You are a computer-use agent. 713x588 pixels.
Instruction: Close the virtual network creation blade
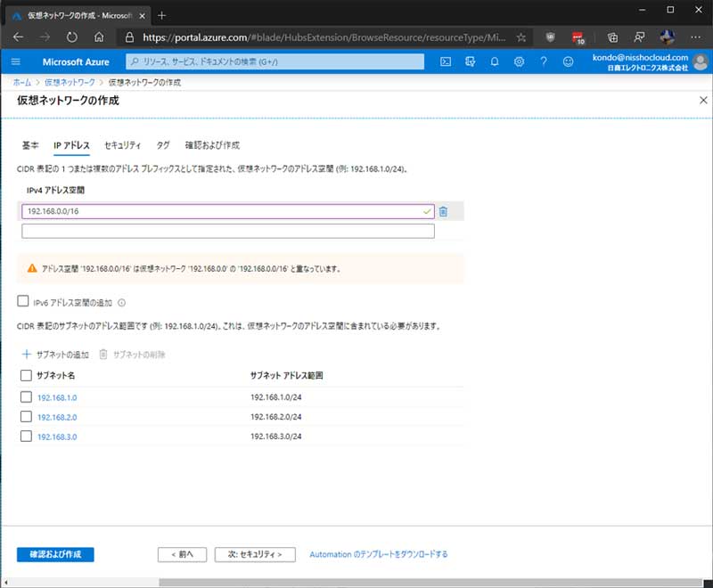tap(702, 101)
